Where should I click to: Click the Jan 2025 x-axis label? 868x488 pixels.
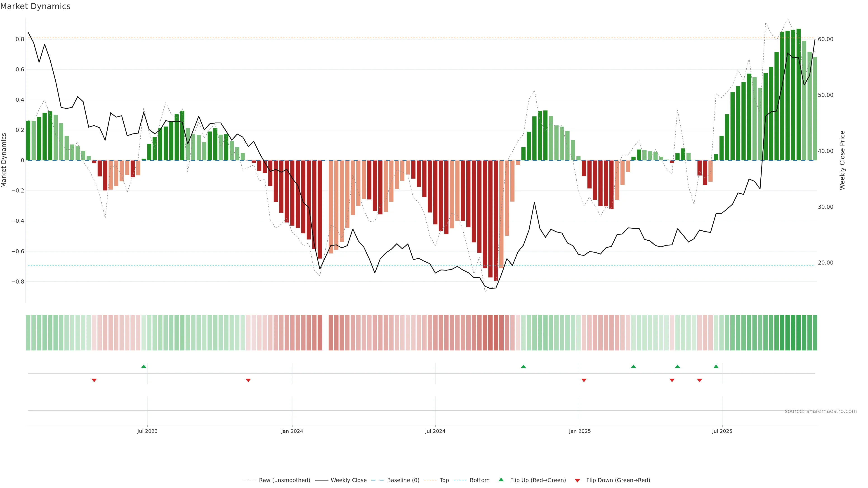pos(580,431)
